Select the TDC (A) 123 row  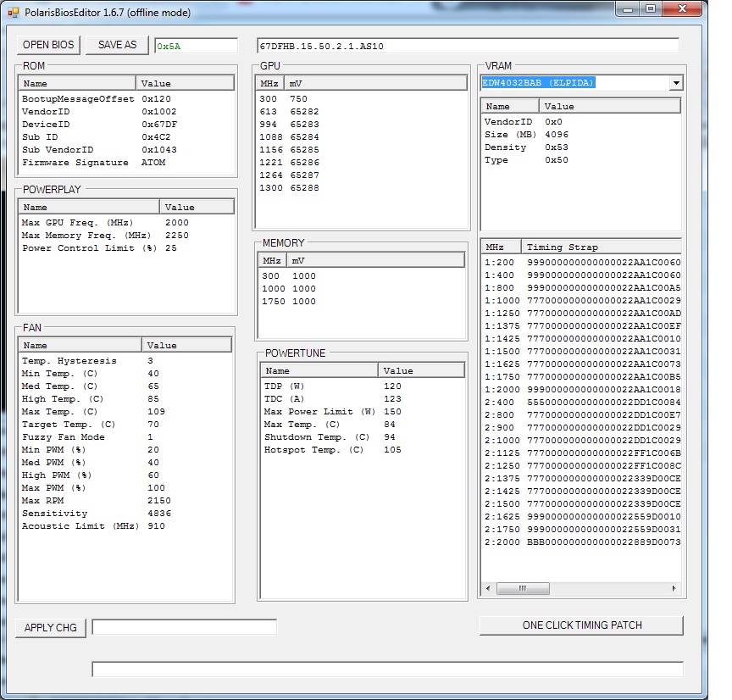pyautogui.click(x=363, y=399)
